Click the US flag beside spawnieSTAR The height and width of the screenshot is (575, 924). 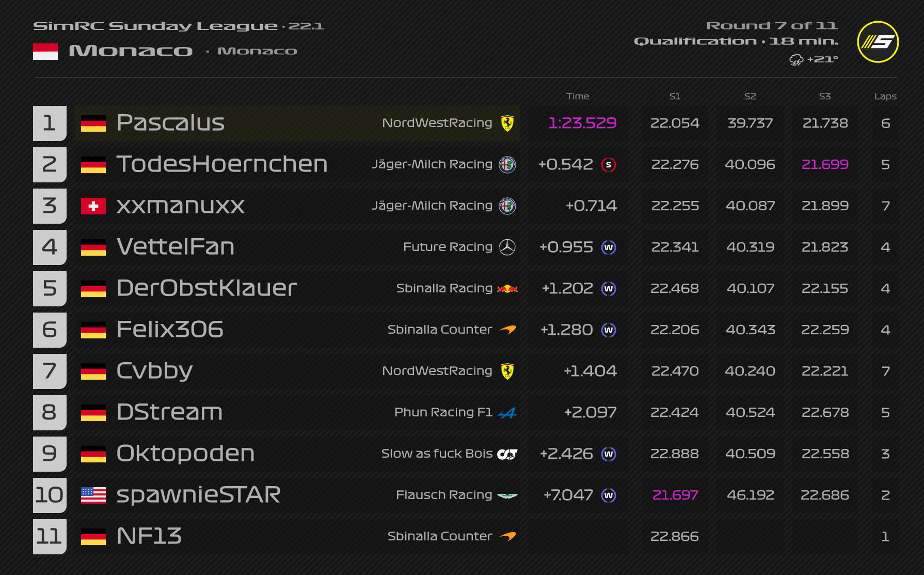(x=93, y=495)
